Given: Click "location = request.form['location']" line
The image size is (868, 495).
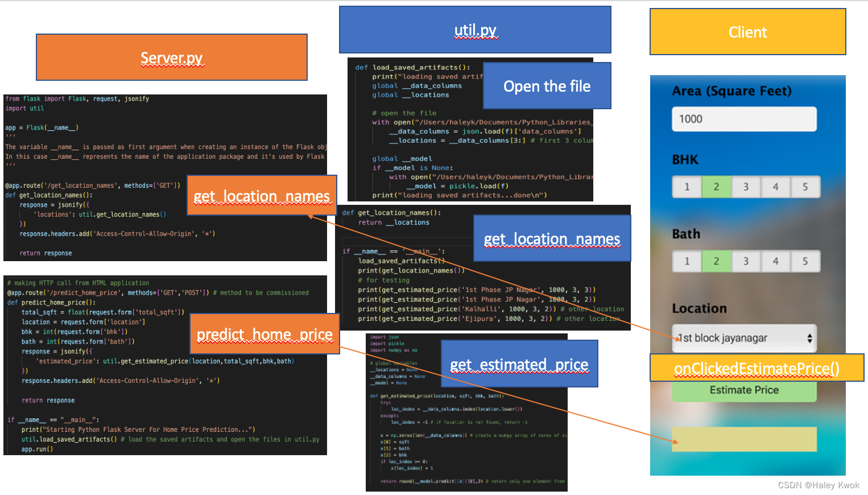Looking at the screenshot, I should 83,321.
